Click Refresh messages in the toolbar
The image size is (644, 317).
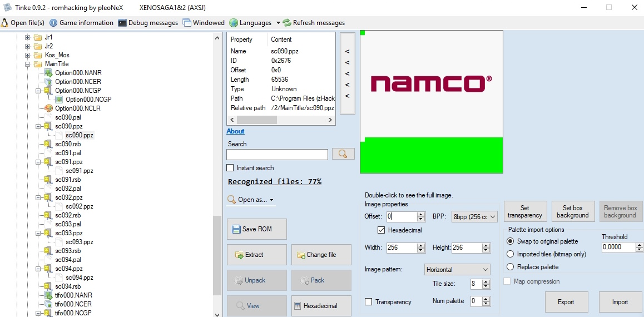(x=314, y=23)
